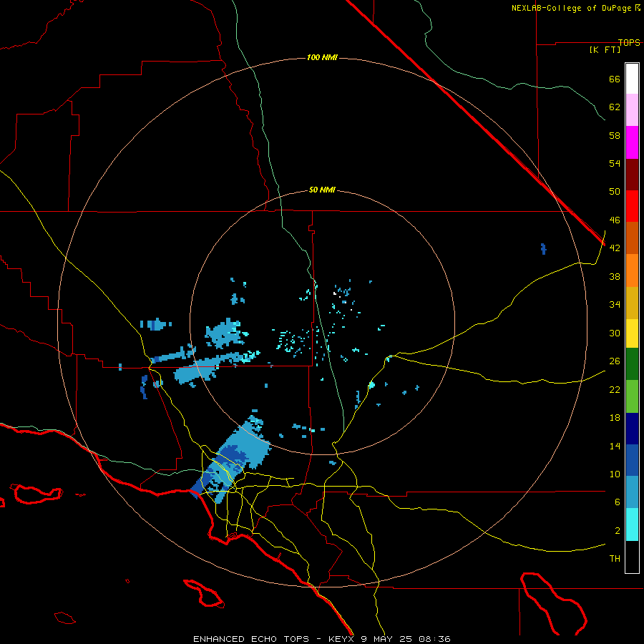Click the '38' legend value
Image resolution: width=644 pixels, height=644 pixels.
point(615,277)
